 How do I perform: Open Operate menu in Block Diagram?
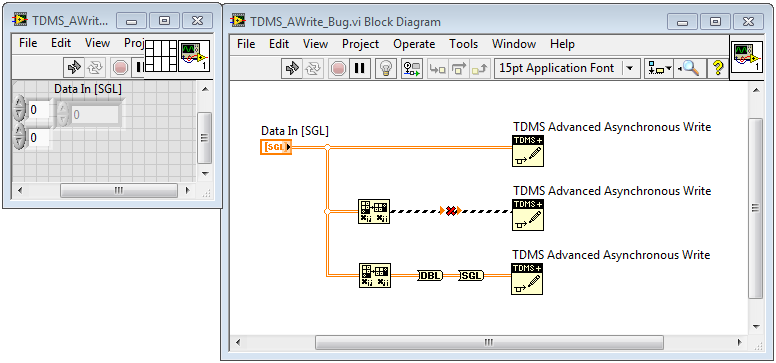click(x=414, y=44)
